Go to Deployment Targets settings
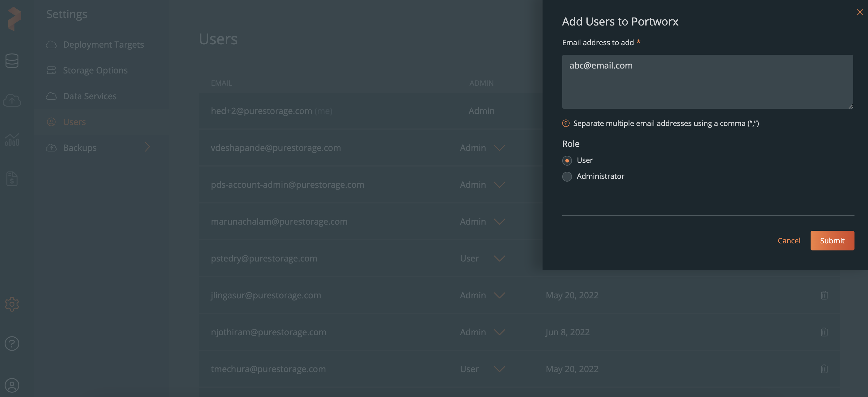 click(x=103, y=45)
